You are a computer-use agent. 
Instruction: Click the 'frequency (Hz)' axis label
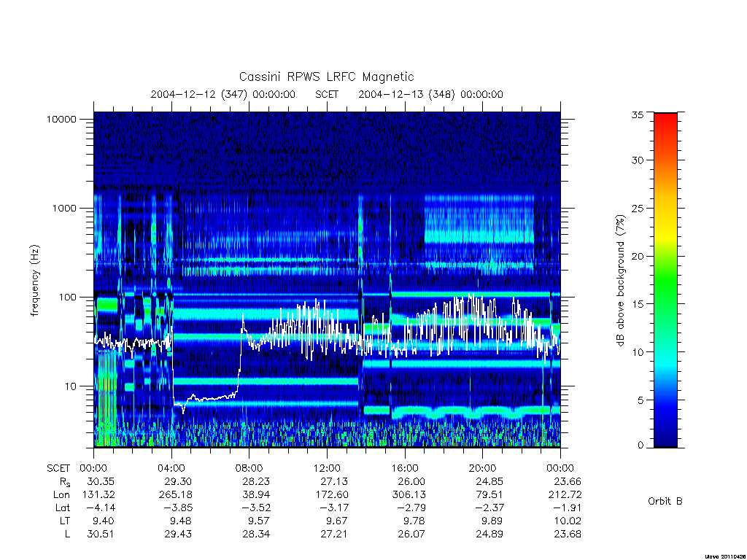(35, 281)
